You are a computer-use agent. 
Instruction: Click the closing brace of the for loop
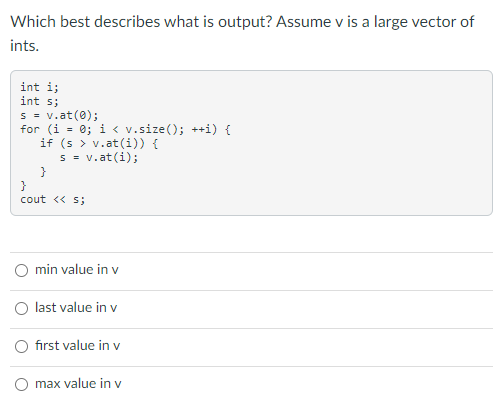coord(23,185)
